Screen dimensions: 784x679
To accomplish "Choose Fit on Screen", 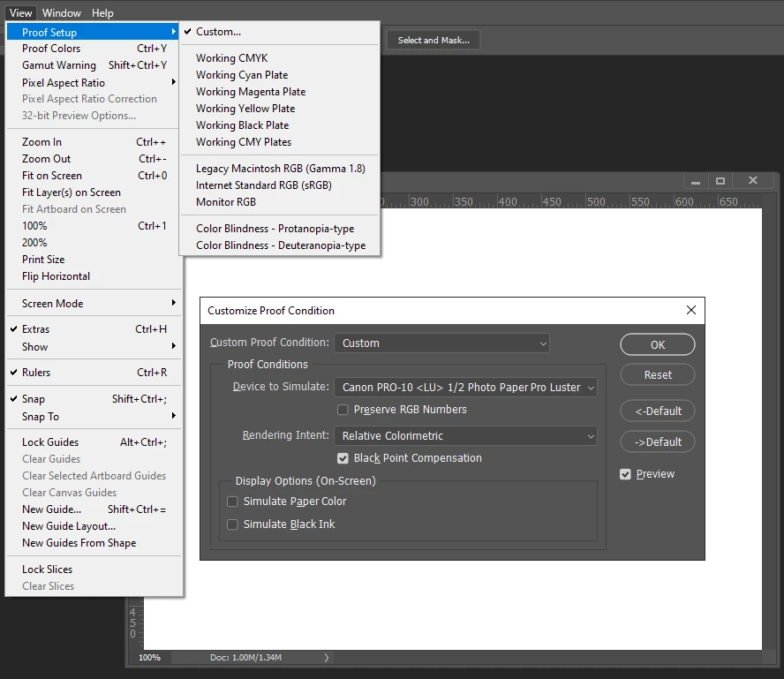I will [94, 176].
